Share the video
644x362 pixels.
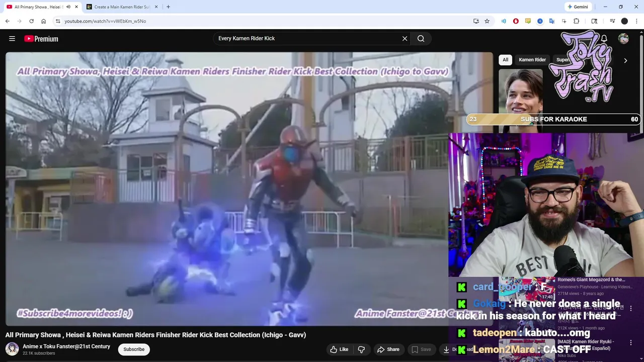coord(388,349)
